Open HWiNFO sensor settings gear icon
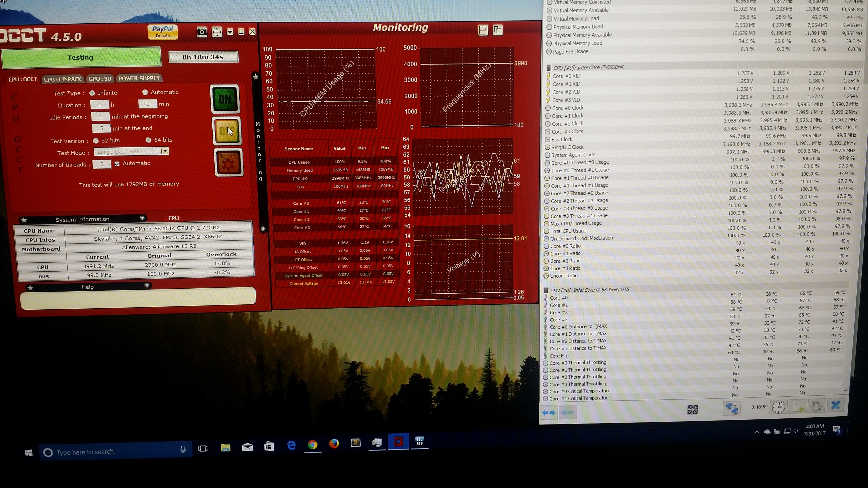This screenshot has height=488, width=868. pos(816,406)
